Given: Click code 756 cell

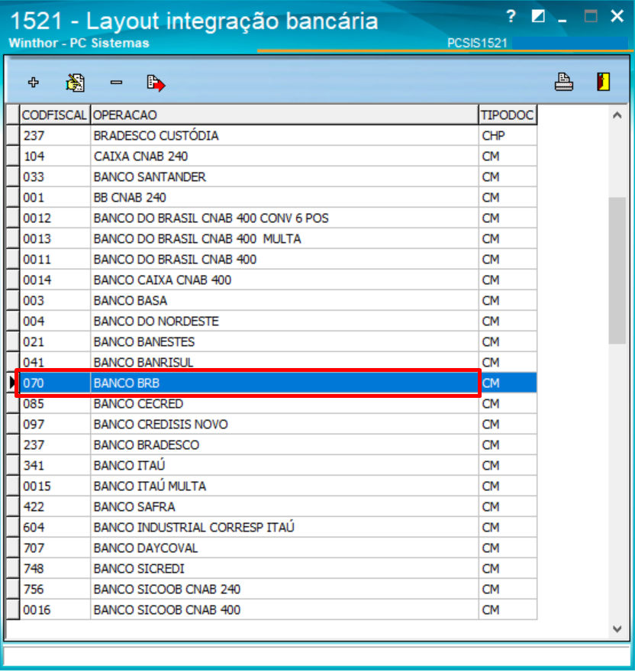Looking at the screenshot, I should (x=55, y=589).
